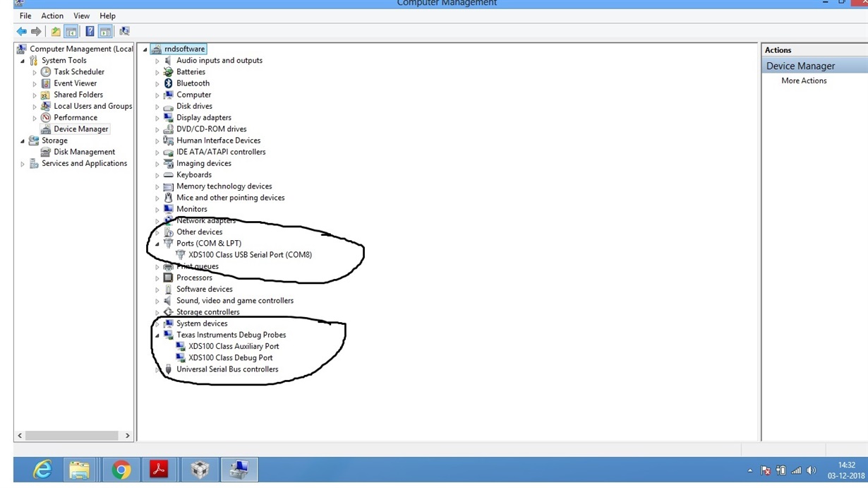This screenshot has height=488, width=868.
Task: Open File Explorer from taskbar
Action: 80,470
